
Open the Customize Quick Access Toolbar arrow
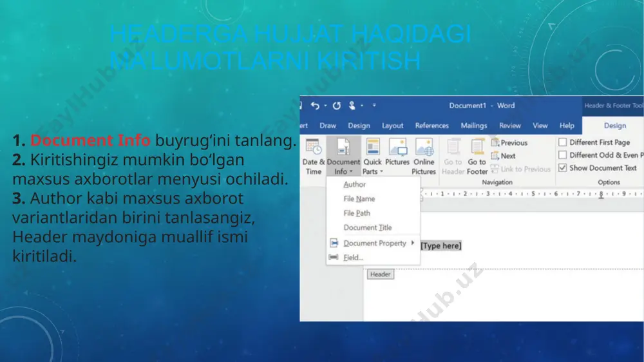pyautogui.click(x=374, y=106)
